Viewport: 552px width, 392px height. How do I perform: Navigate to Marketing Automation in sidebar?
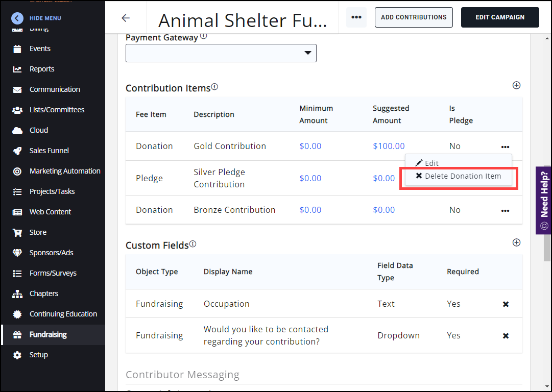point(65,171)
